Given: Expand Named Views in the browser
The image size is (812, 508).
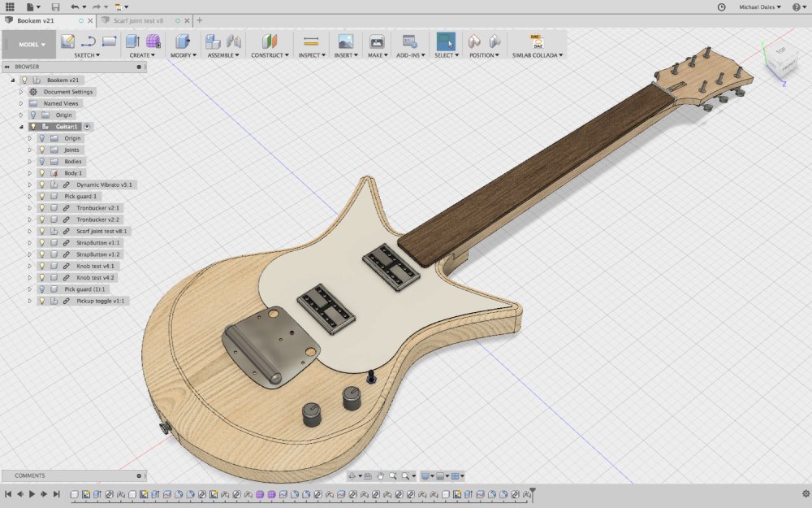Looking at the screenshot, I should pyautogui.click(x=21, y=103).
